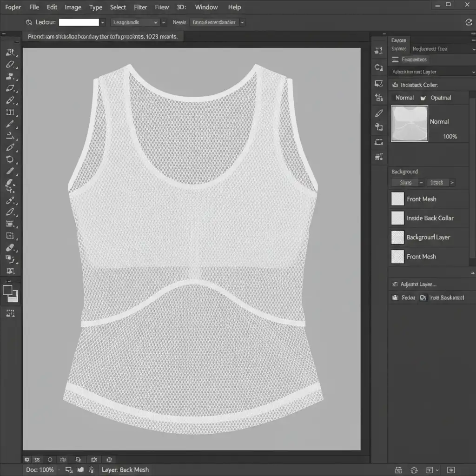This screenshot has width=476, height=476.
Task: Select the rectangular frame tool in left toolbar
Action: click(x=10, y=112)
